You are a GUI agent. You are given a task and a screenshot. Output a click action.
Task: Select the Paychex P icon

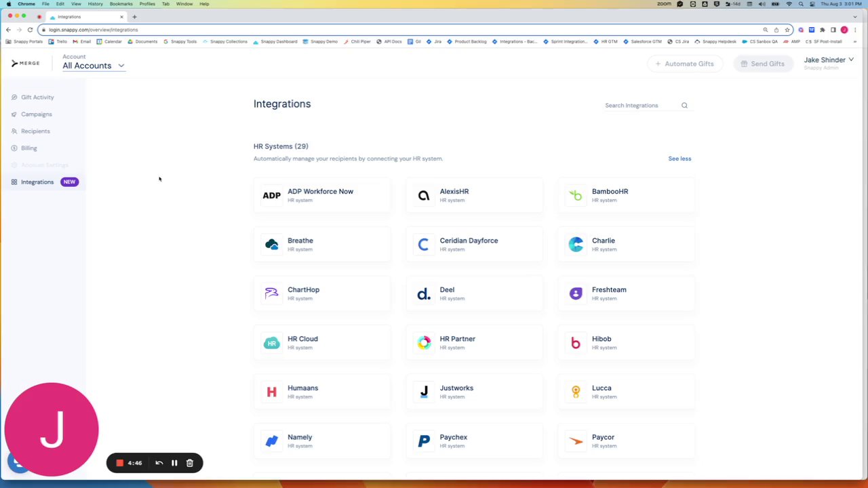[x=424, y=441]
